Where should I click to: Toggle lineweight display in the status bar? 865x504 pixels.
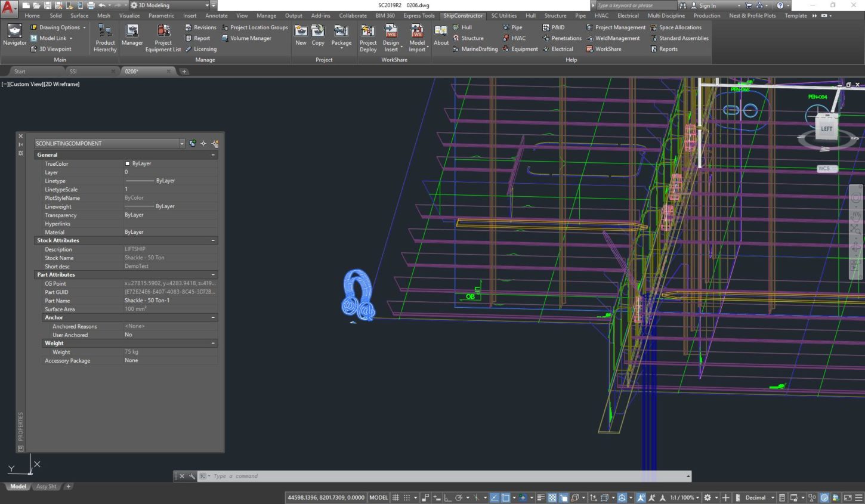tap(540, 497)
